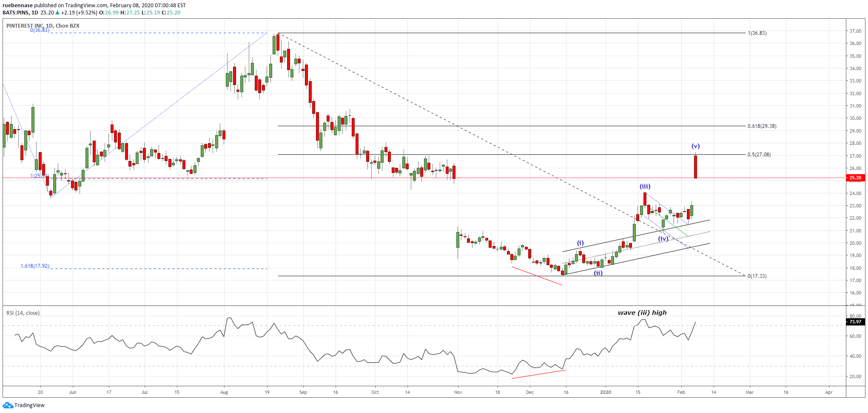Click the ruebennase publisher name in header
Image resolution: width=868 pixels, height=413 pixels.
coord(18,6)
